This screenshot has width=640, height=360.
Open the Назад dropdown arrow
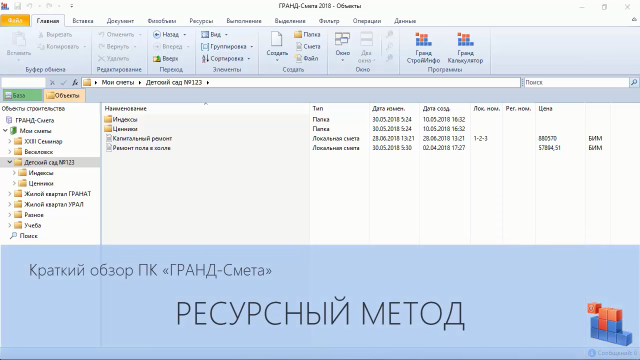(185, 35)
